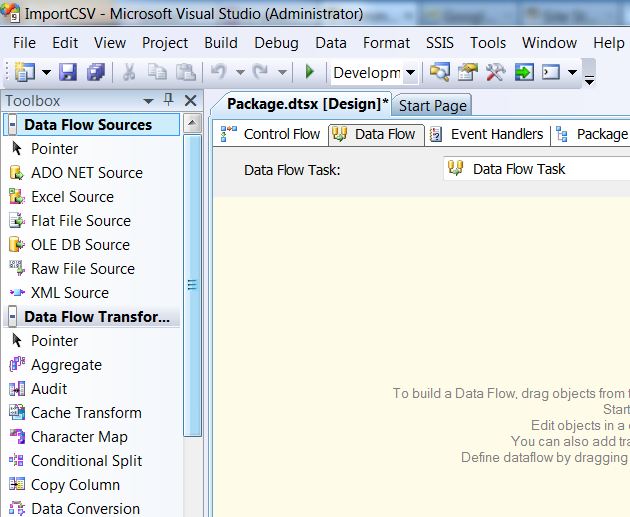Collapse the Data Flow Sources group

tap(12, 125)
